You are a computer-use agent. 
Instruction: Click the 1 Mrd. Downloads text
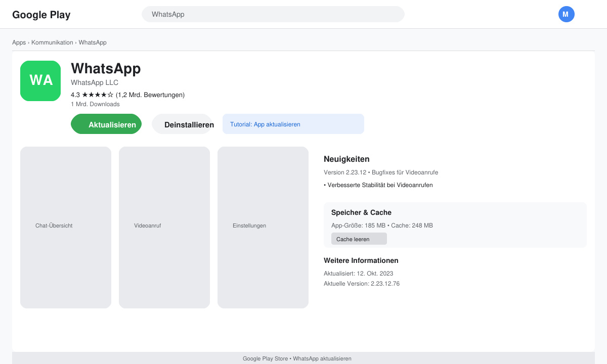point(95,104)
